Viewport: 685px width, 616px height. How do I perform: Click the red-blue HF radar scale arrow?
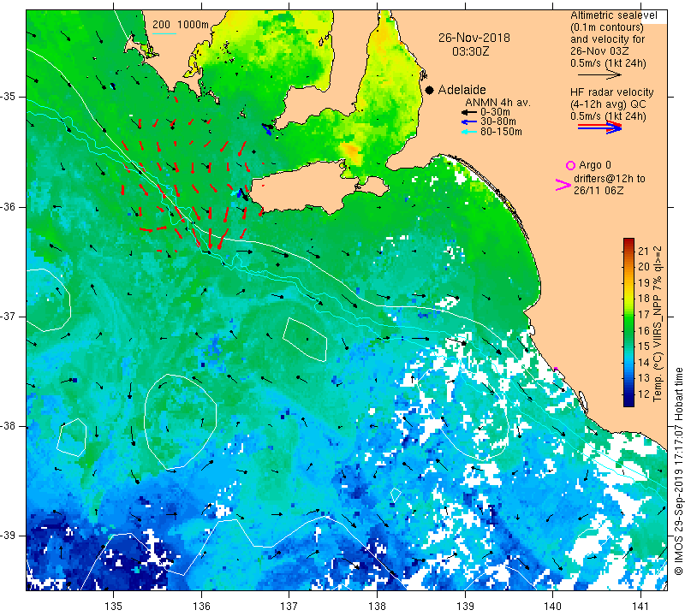point(599,127)
